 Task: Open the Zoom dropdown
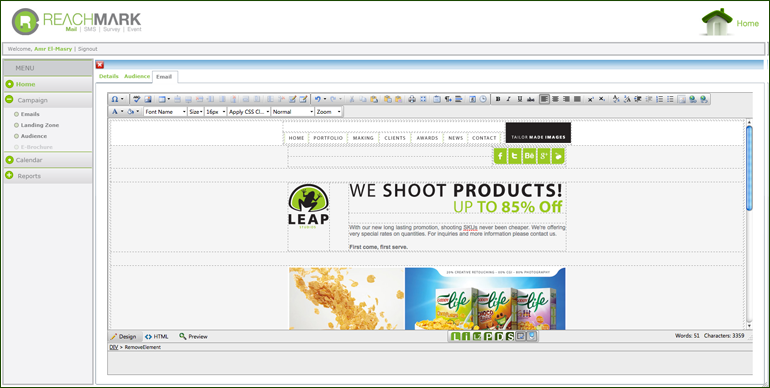click(329, 111)
